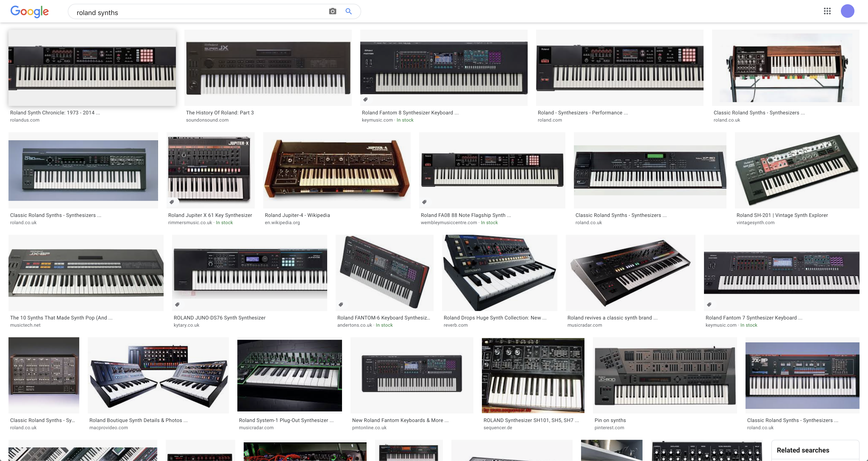The height and width of the screenshot is (461, 868).
Task: Click the blue magnifier search icon
Action: coord(348,11)
